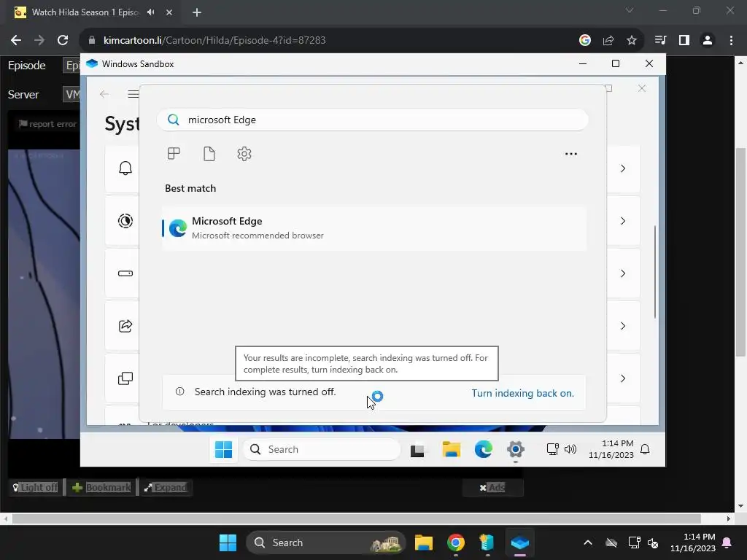Bookmark this page with star icon
This screenshot has width=747, height=560.
tap(632, 41)
